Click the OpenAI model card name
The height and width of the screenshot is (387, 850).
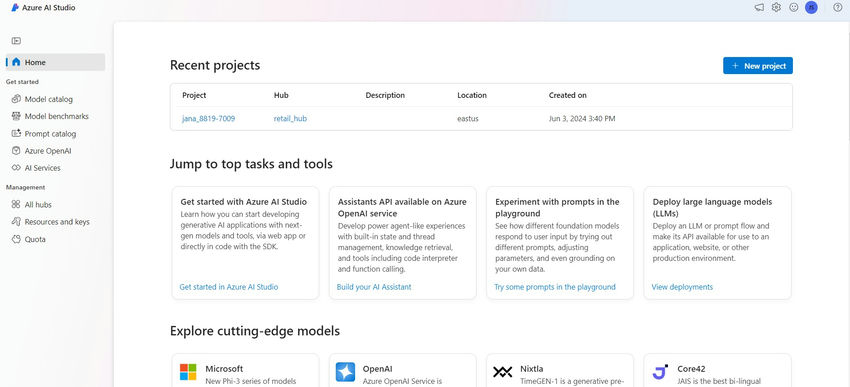377,369
